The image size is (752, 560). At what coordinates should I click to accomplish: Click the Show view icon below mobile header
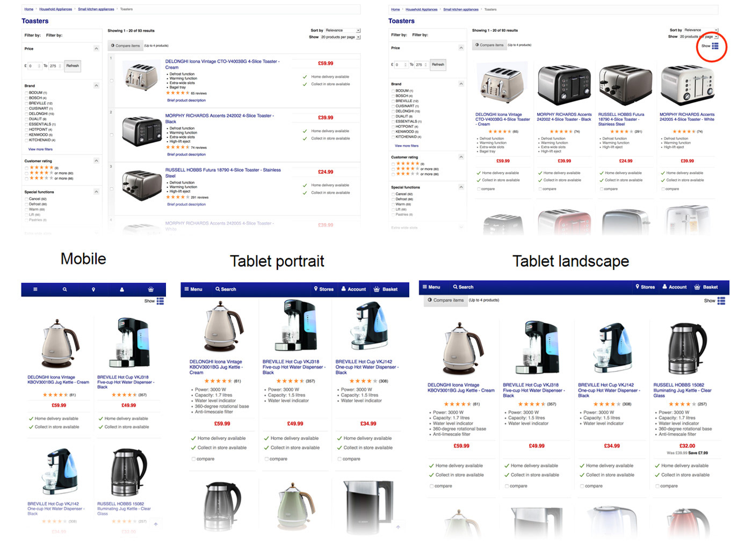(160, 301)
